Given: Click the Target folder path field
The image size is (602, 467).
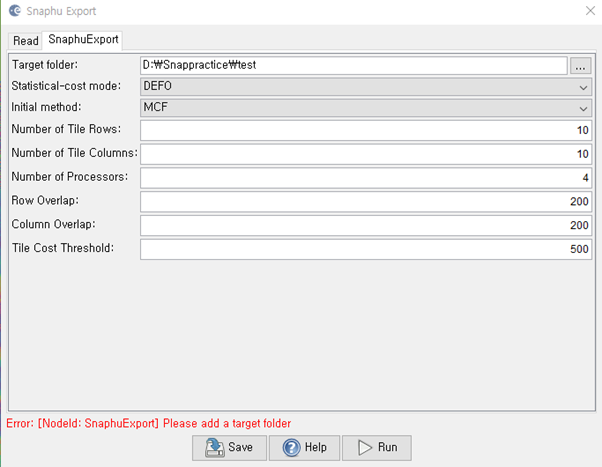Looking at the screenshot, I should tap(354, 65).
